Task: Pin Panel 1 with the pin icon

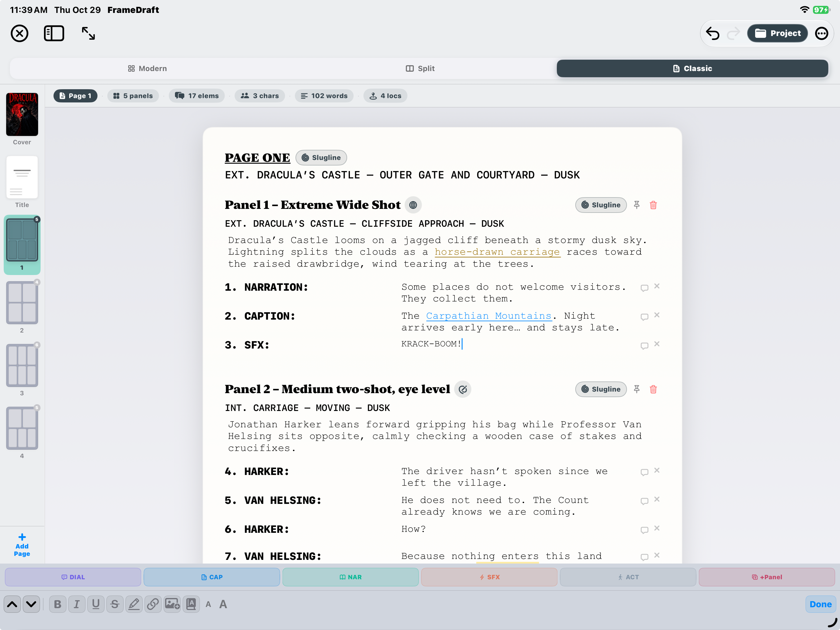Action: click(637, 205)
